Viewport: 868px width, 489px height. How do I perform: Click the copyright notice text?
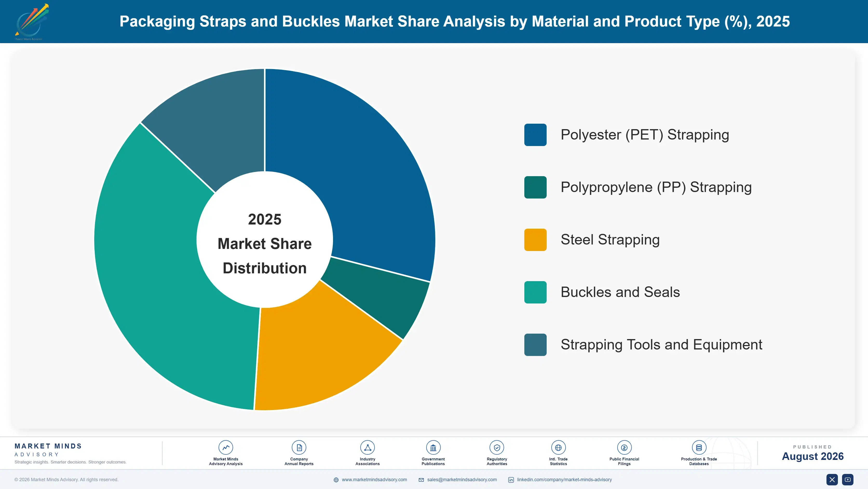tap(66, 480)
